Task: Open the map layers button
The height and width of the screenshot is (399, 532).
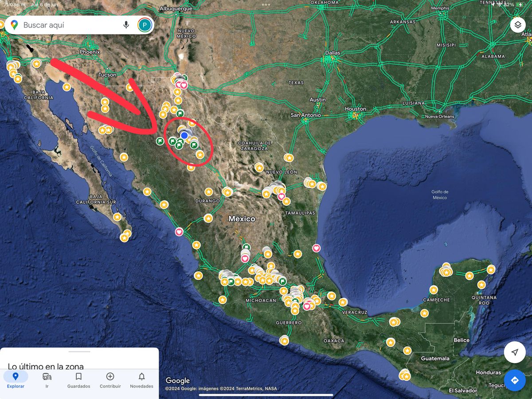Action: point(518,25)
